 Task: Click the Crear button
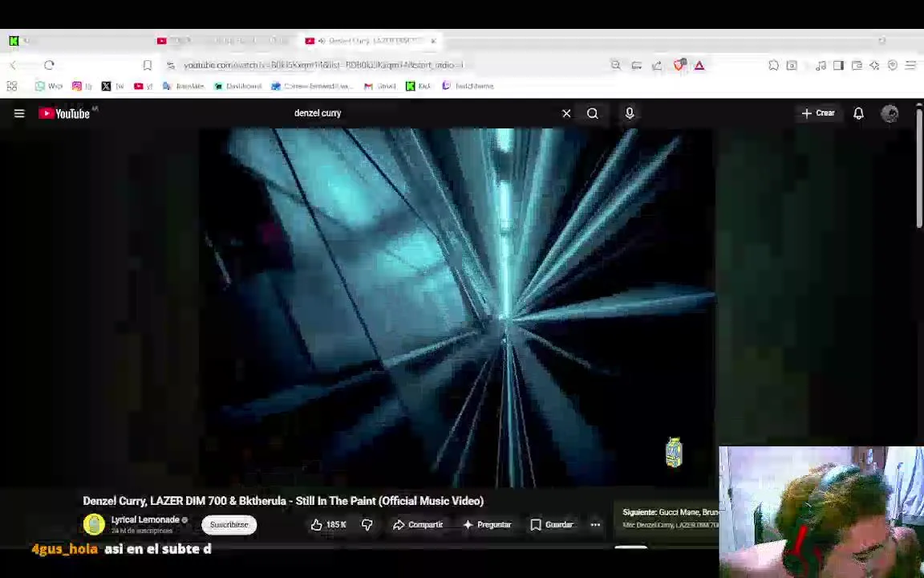[818, 113]
